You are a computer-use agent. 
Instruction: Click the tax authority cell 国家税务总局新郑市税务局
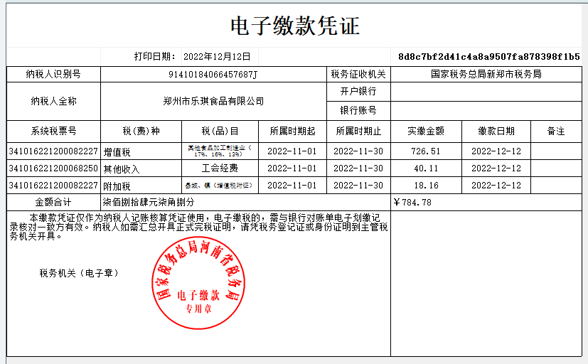tap(486, 74)
